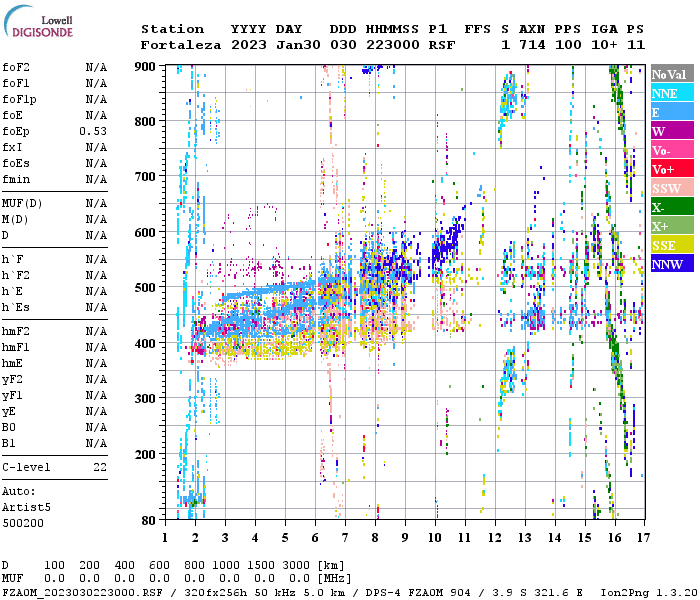Viewport: 700px width, 600px height.
Task: Click the RSF program value
Action: (442, 45)
